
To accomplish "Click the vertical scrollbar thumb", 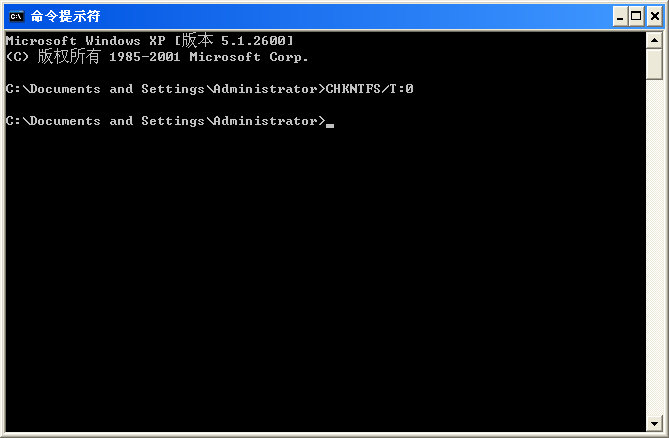I will coord(655,63).
